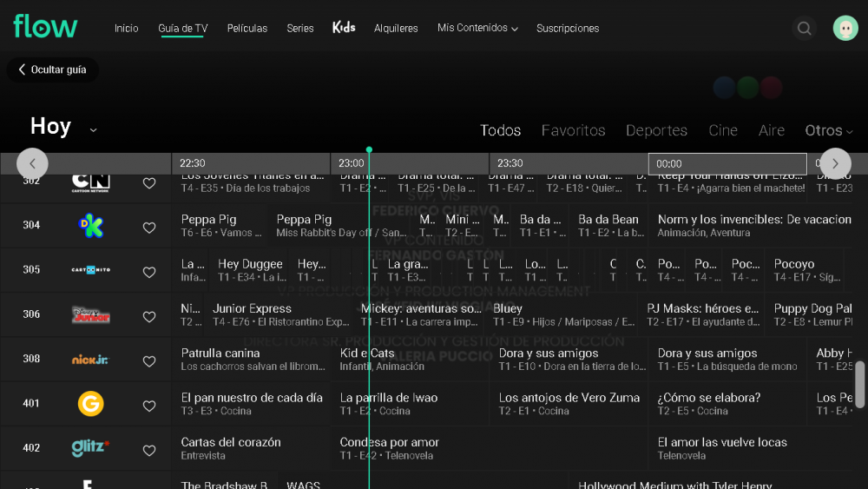Select the Discovery Kids channel logo

point(90,226)
